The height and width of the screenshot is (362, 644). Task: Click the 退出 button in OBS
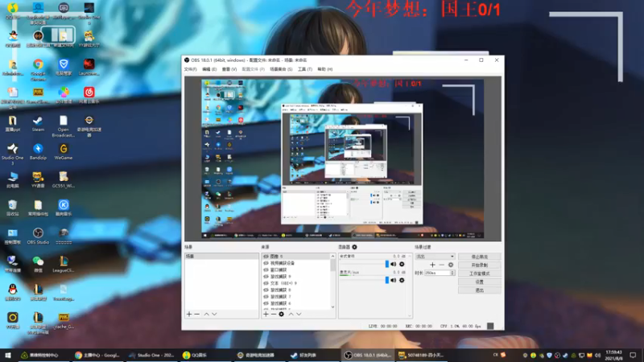coord(479,290)
